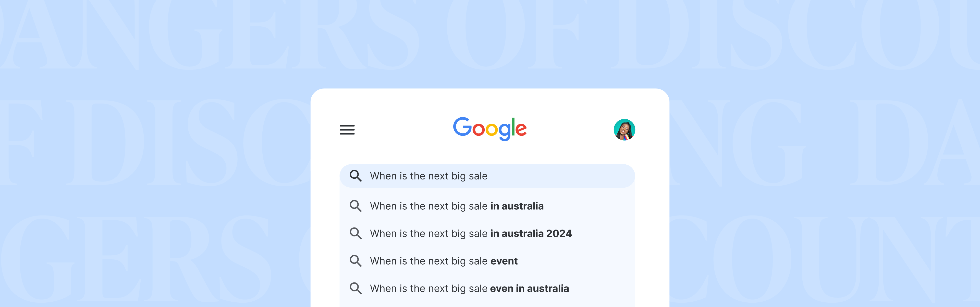Click search icon beside 'even in australia' suggestion

[355, 288]
